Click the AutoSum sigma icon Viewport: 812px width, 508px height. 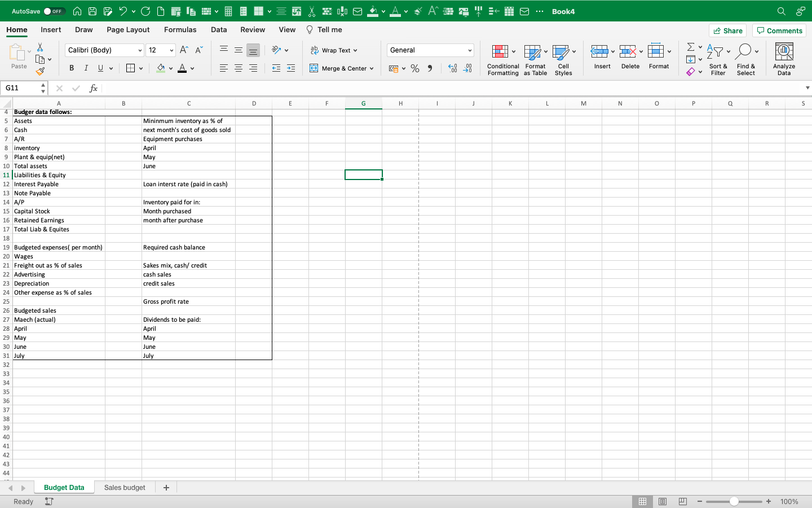coord(691,47)
